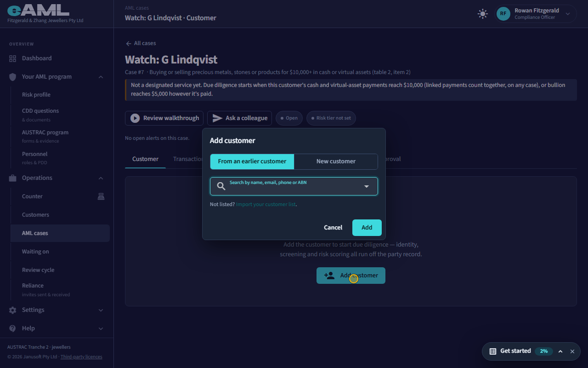The image size is (588, 368).
Task: Expand the Get started checklist chevron
Action: (x=560, y=351)
